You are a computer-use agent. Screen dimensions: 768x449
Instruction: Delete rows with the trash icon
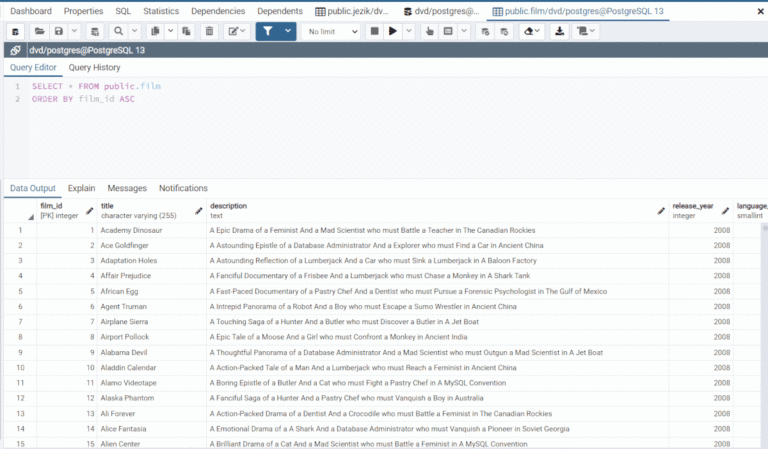click(x=209, y=32)
